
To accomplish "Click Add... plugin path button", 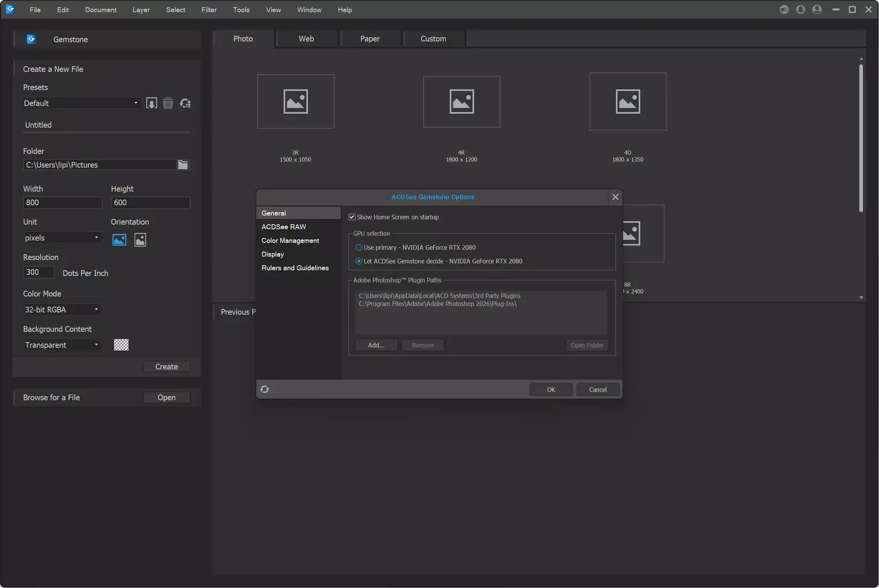I will [376, 345].
